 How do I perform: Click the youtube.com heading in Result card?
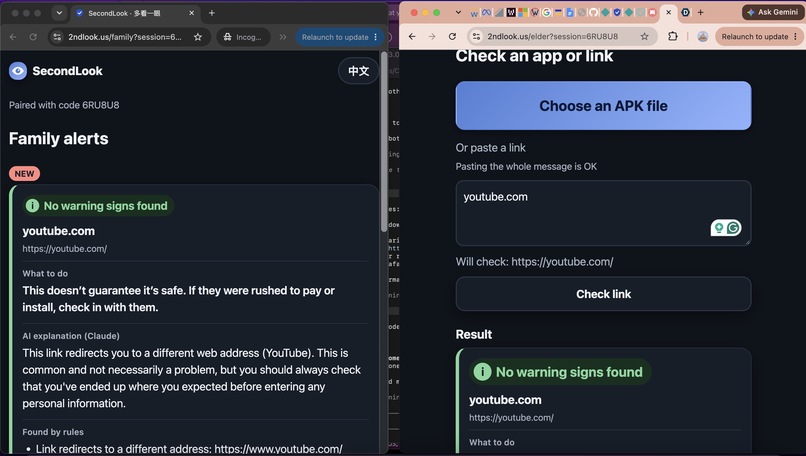[505, 400]
